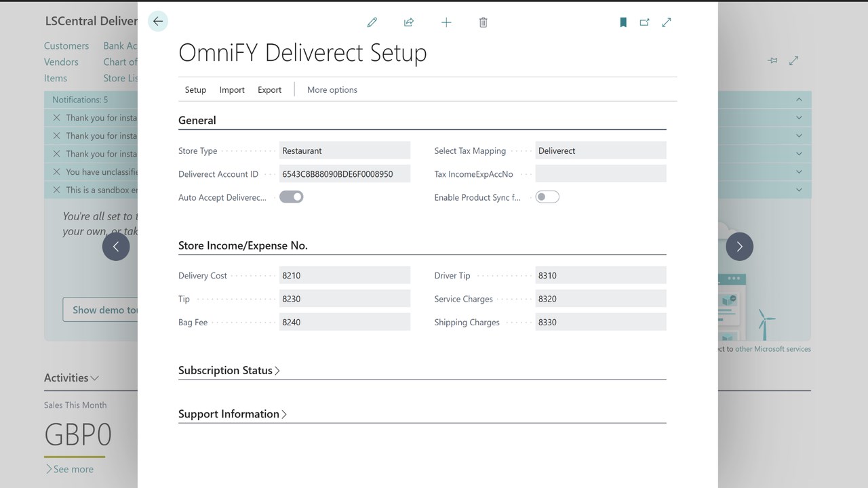The width and height of the screenshot is (868, 488).
Task: Expand the Support Information section
Action: (x=233, y=413)
